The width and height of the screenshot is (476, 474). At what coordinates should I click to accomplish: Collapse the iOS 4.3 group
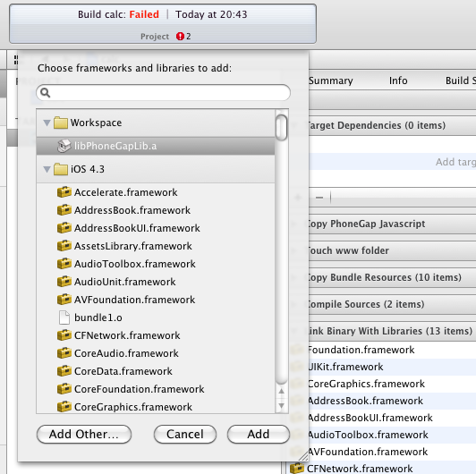tap(47, 169)
